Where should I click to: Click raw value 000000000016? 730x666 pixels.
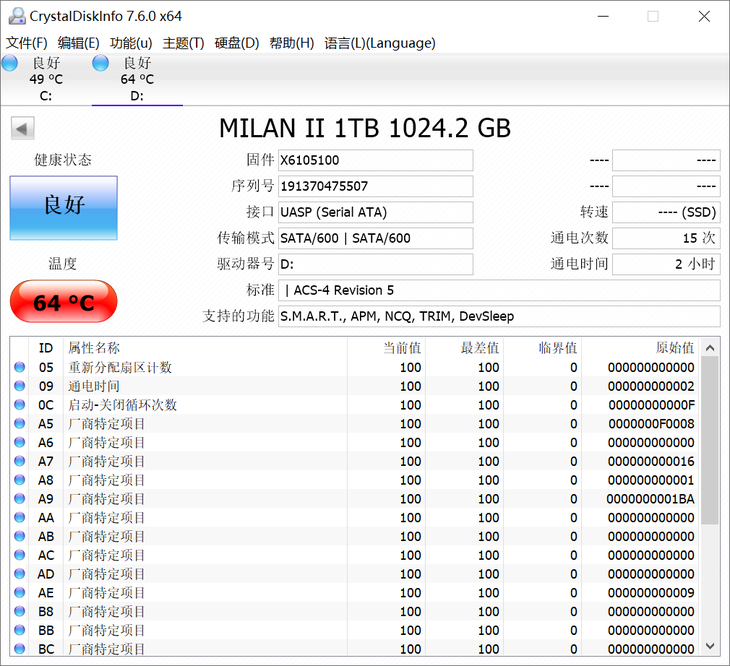[x=651, y=461]
